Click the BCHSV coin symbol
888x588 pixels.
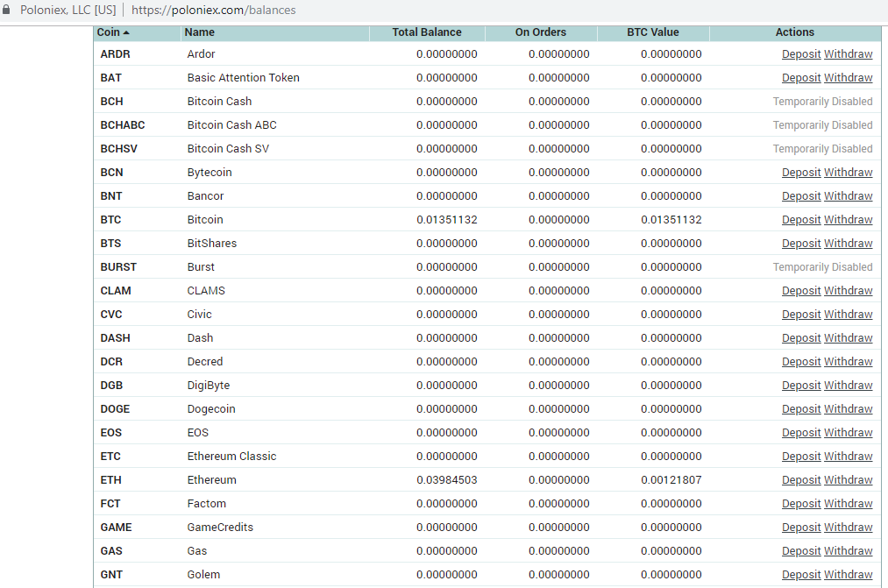[x=119, y=149]
